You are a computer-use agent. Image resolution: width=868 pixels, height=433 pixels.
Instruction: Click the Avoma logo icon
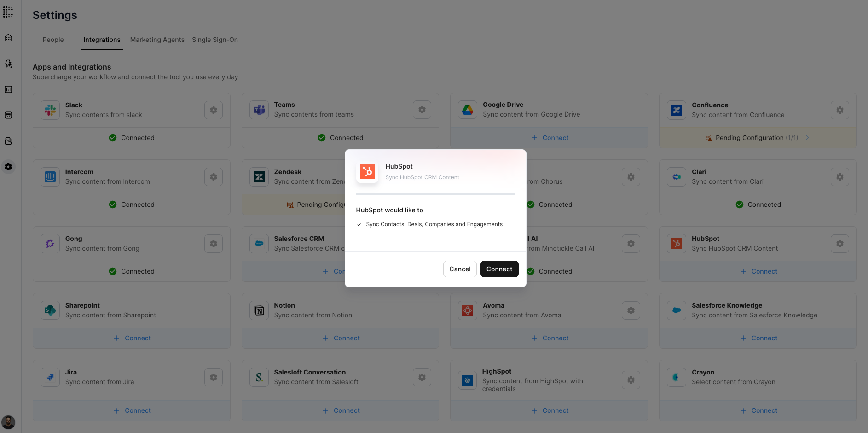tap(468, 310)
